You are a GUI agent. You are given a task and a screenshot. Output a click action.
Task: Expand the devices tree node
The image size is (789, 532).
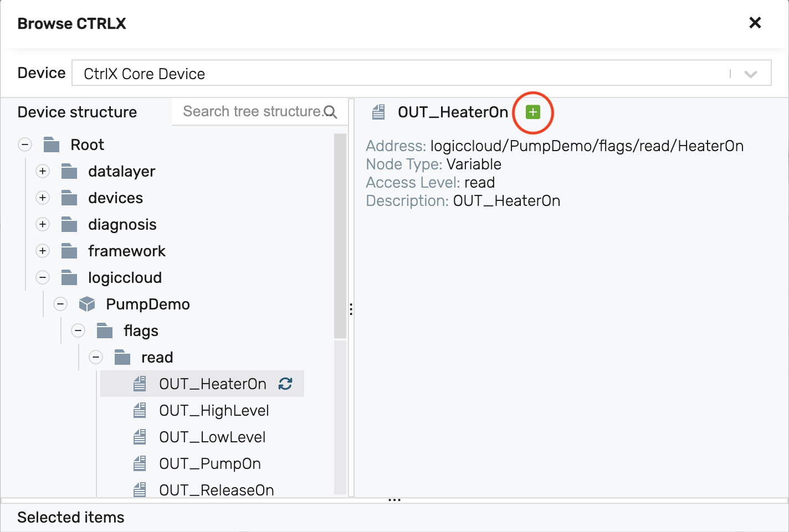(43, 198)
